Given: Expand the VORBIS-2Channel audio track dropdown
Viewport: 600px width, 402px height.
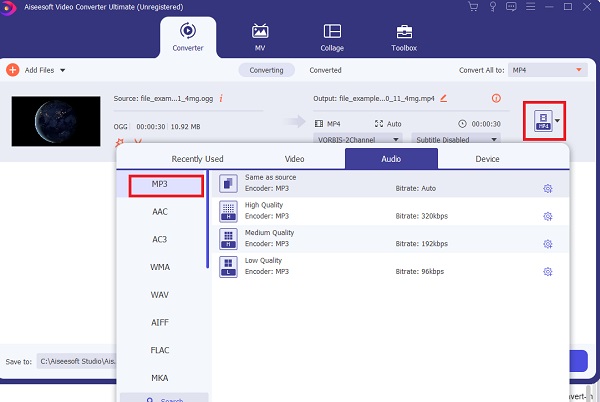Looking at the screenshot, I should pyautogui.click(x=357, y=139).
